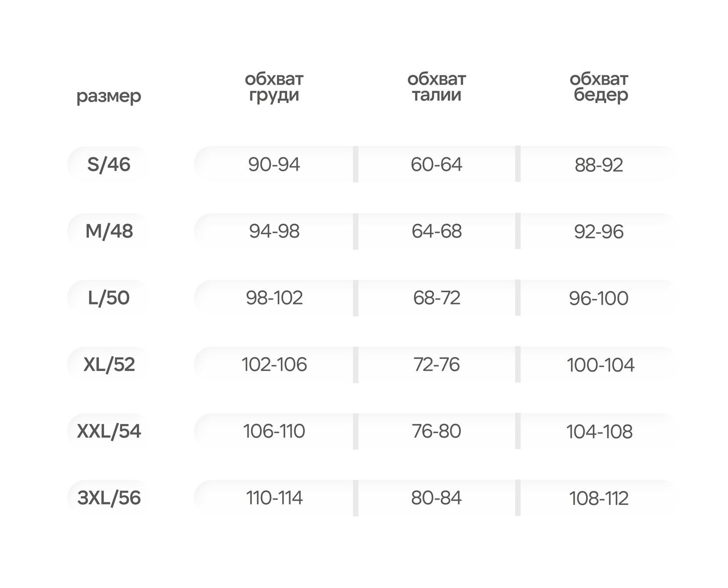The image size is (728, 588).
Task: Select the XXL/54 size label
Action: click(109, 431)
